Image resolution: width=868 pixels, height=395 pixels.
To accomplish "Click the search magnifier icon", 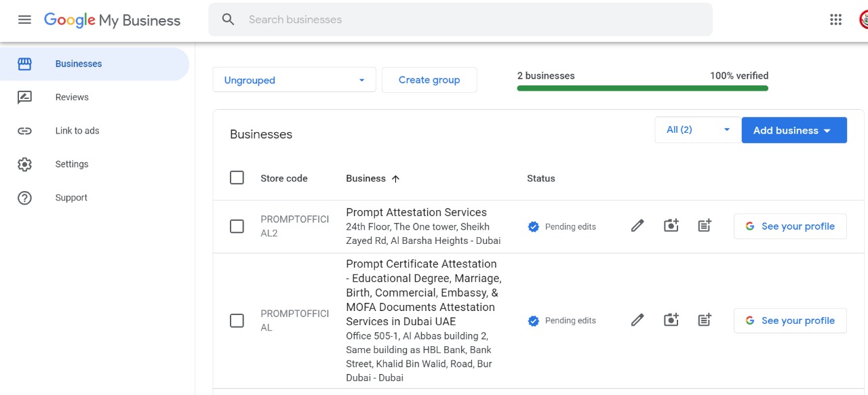I will click(x=229, y=20).
